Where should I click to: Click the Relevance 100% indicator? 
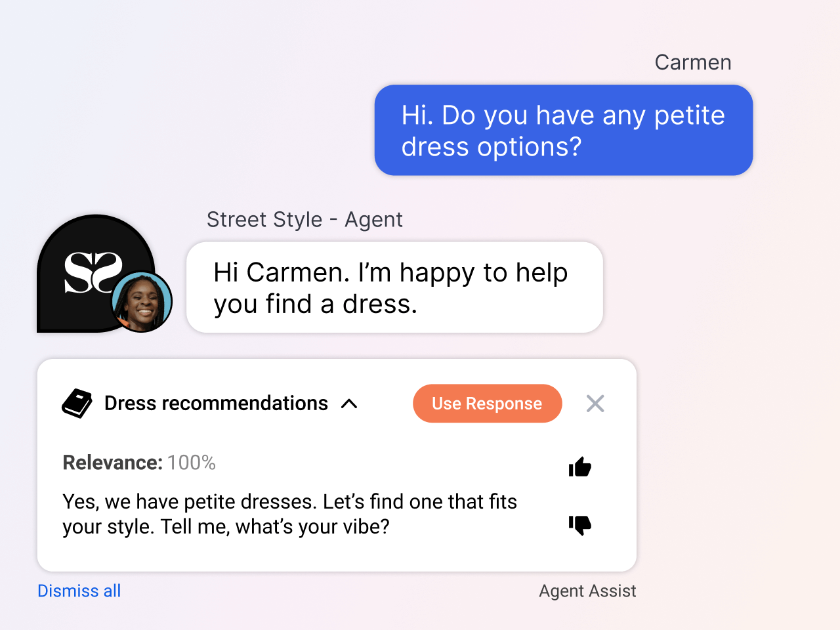coord(138,463)
